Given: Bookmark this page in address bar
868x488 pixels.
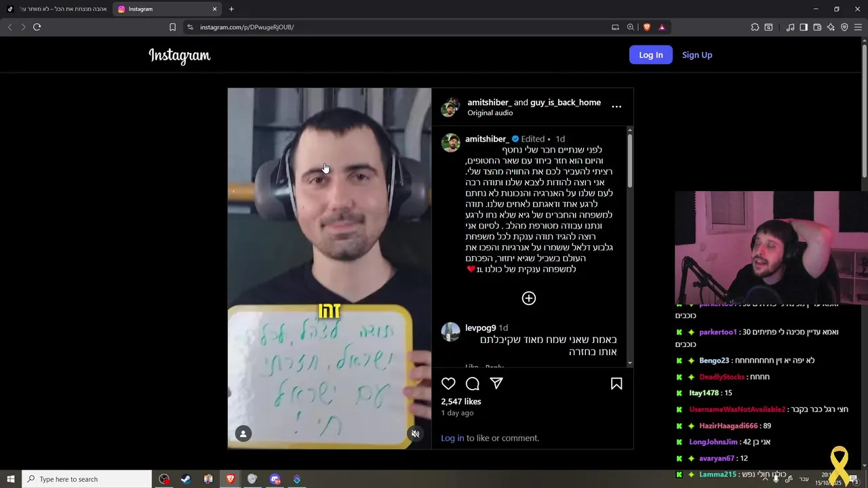Looking at the screenshot, I should coord(172,27).
